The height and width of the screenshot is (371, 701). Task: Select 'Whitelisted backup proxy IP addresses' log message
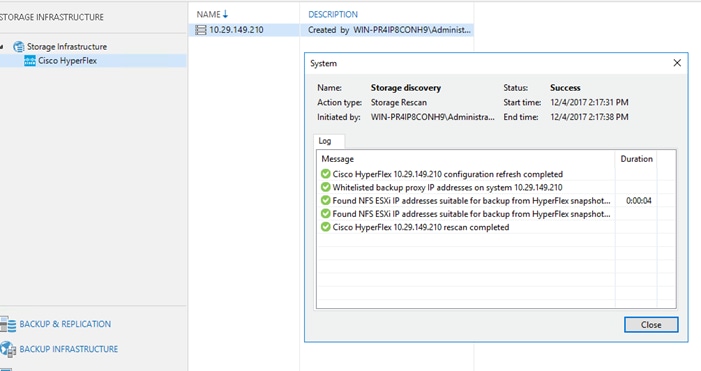[x=448, y=187]
